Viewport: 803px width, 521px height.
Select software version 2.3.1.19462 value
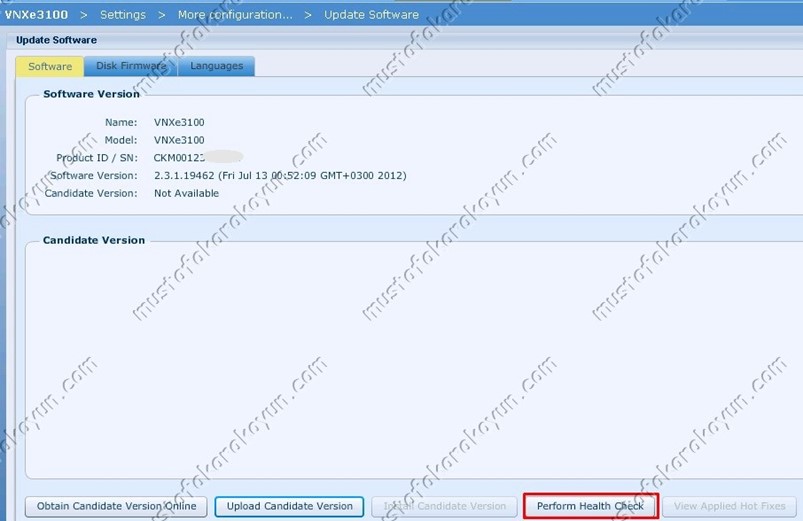(280, 176)
